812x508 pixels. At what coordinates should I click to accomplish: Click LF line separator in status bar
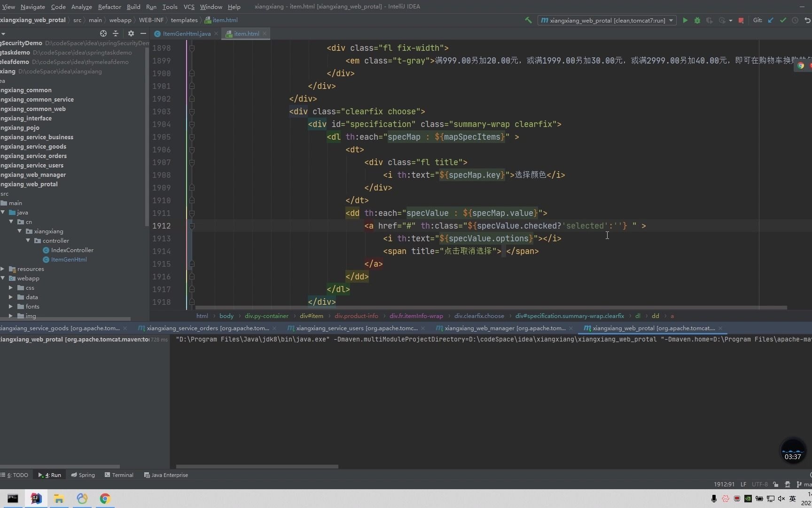tap(743, 484)
